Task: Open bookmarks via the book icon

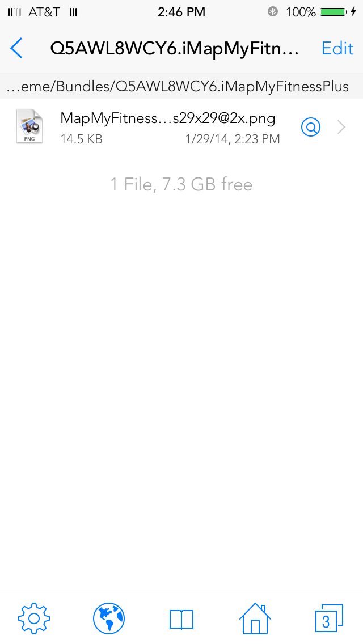Action: click(x=181, y=620)
